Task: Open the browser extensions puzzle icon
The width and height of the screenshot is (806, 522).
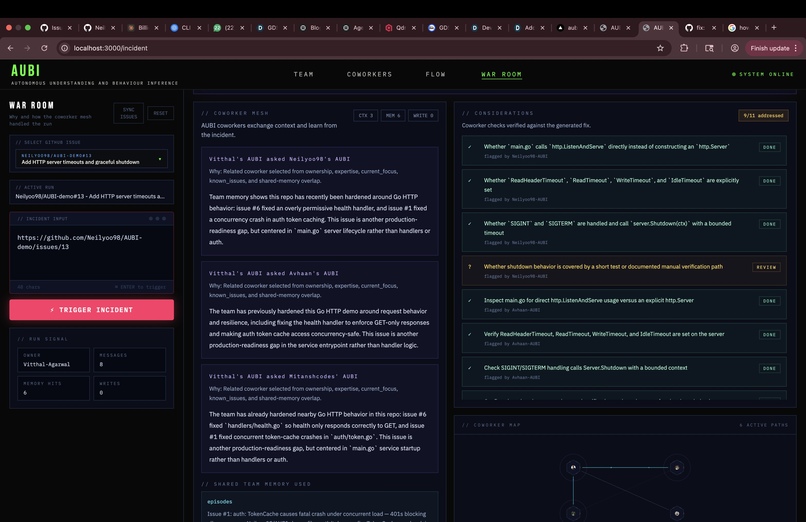Action: (684, 48)
